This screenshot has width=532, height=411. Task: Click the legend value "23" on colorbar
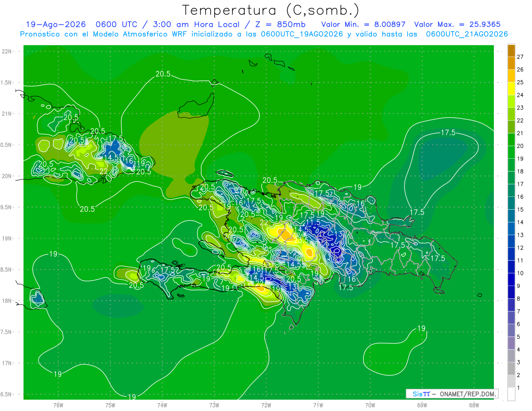click(x=520, y=108)
